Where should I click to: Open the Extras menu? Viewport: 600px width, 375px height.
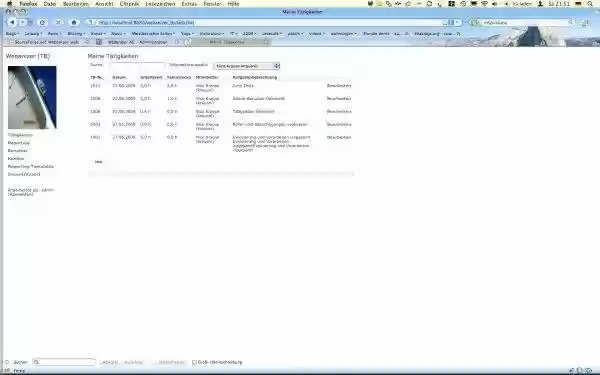click(x=189, y=4)
